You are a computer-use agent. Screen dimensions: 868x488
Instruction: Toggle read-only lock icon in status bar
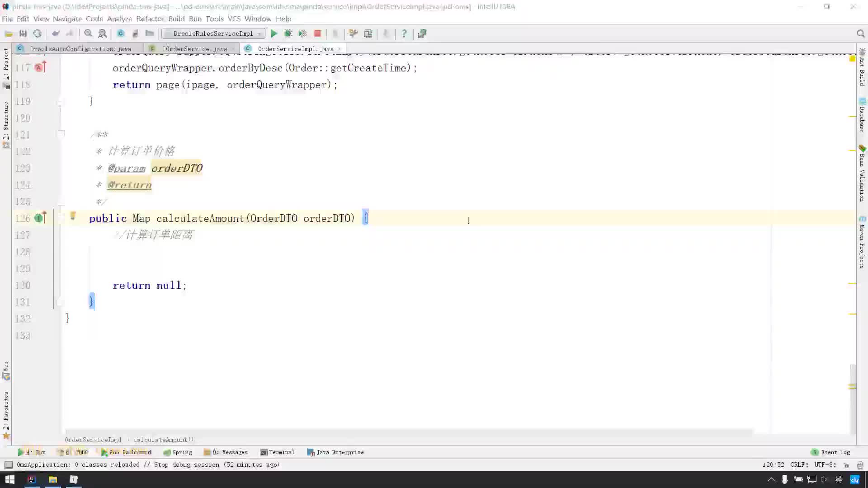click(846, 465)
